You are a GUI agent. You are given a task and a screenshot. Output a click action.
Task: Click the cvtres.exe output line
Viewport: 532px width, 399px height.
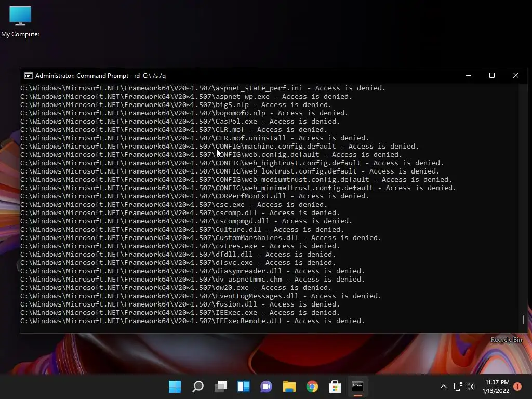(x=180, y=246)
